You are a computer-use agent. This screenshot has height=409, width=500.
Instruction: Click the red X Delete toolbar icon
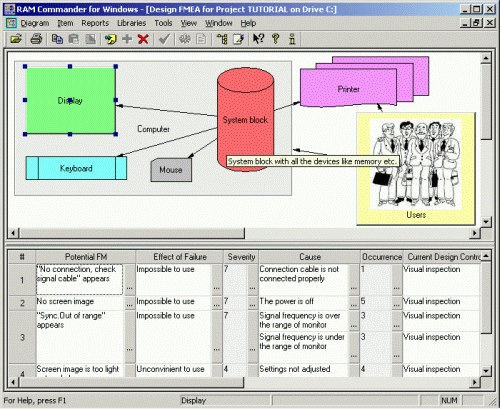click(143, 39)
